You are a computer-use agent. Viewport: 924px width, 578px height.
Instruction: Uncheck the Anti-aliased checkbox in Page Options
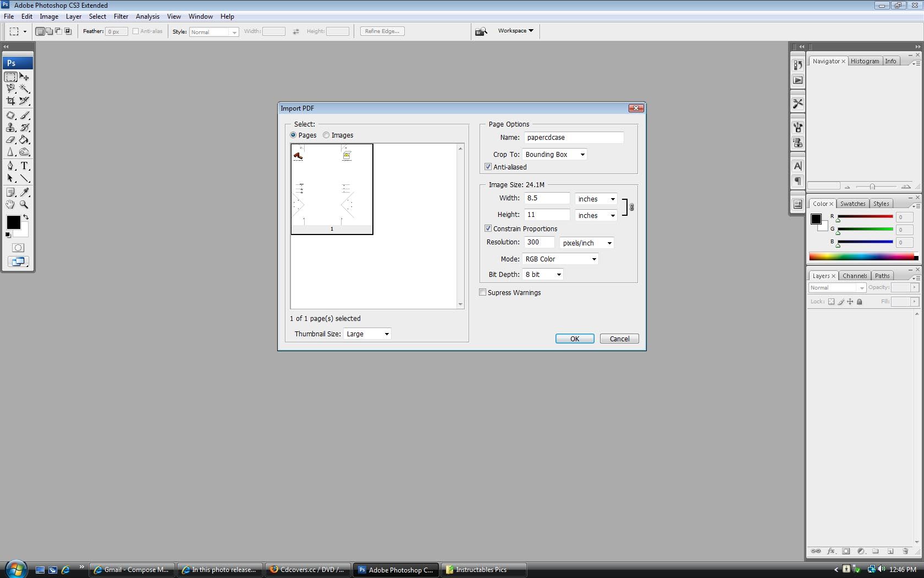488,167
